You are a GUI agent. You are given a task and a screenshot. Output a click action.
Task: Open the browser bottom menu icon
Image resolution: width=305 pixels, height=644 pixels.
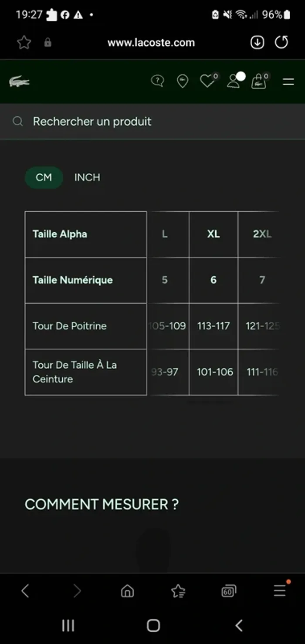tap(280, 590)
